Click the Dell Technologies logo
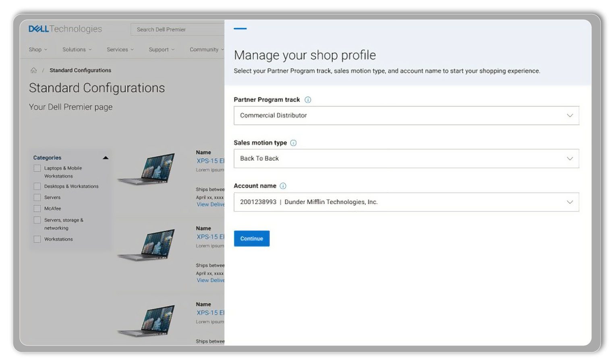 coord(65,29)
